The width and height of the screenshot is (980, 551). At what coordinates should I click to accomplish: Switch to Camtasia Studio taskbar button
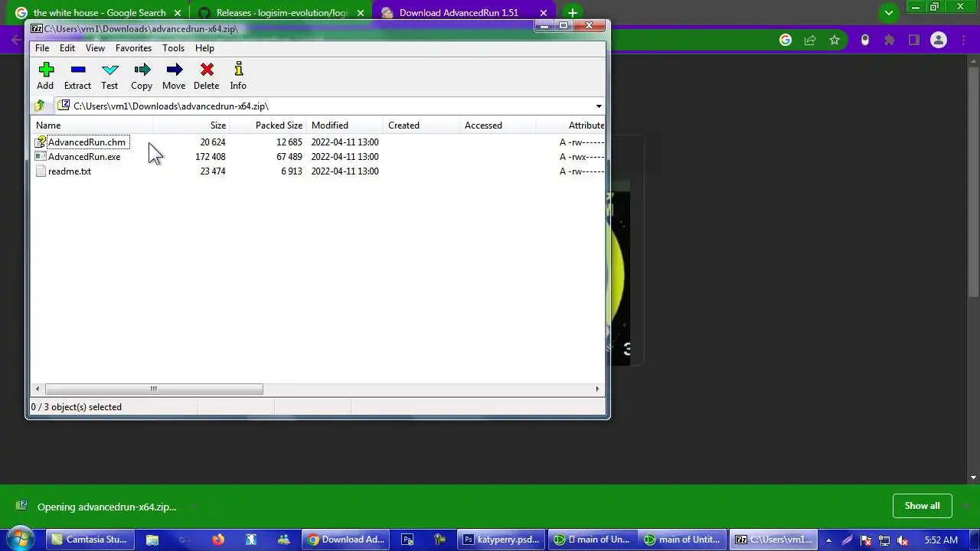pyautogui.click(x=89, y=540)
